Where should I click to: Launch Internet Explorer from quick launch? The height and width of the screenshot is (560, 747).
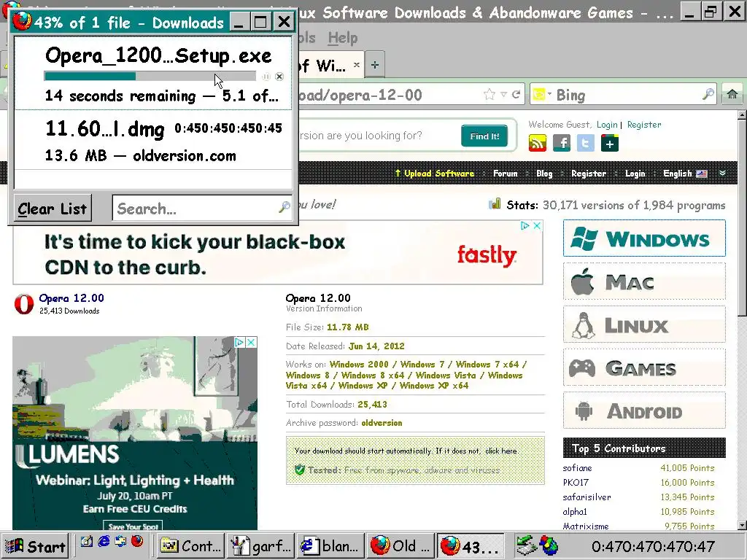point(104,542)
